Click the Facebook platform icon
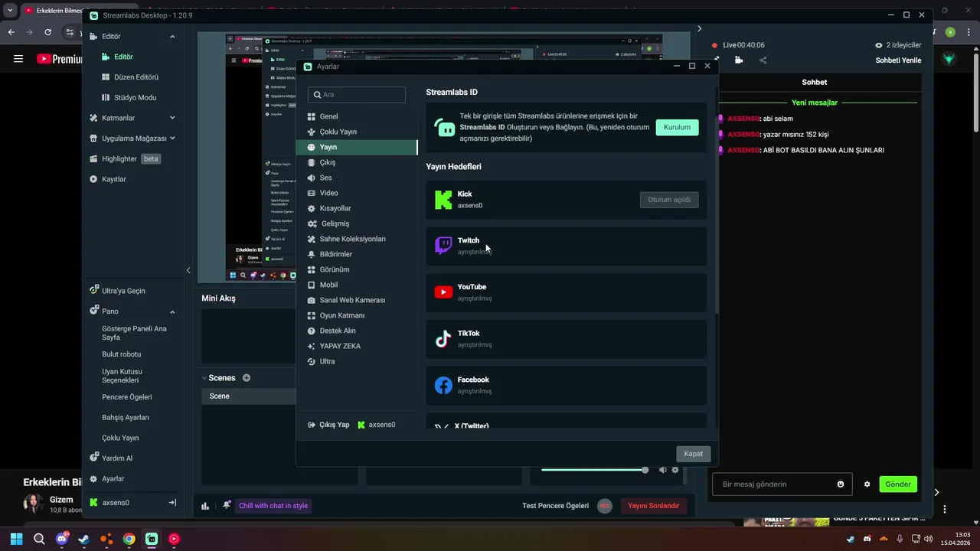The height and width of the screenshot is (551, 980). (443, 385)
